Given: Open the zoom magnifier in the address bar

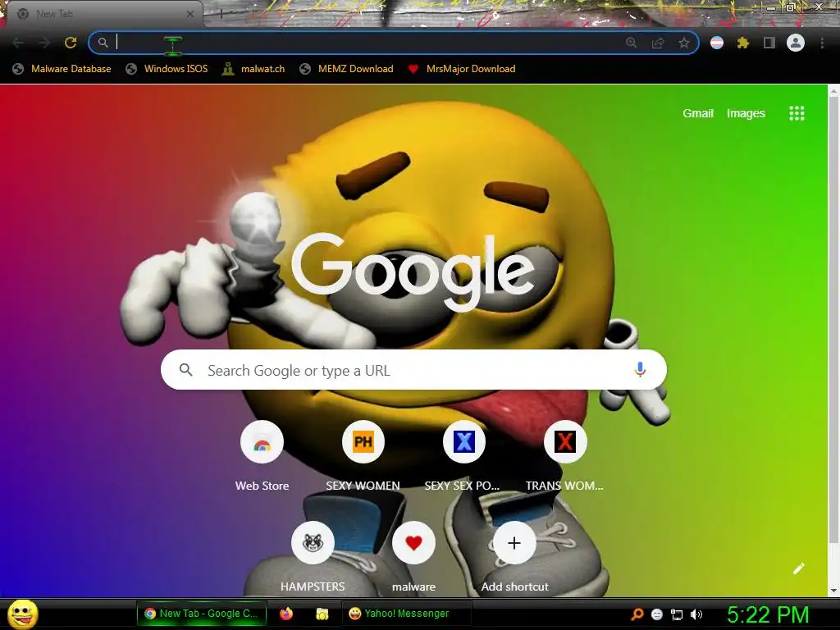Looking at the screenshot, I should click(632, 43).
